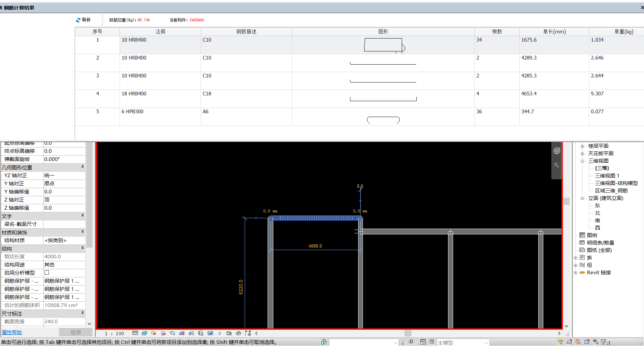Screen dimensions: 644x346
Task: Click the Y 轴对正 value field 原点
Action: point(64,184)
